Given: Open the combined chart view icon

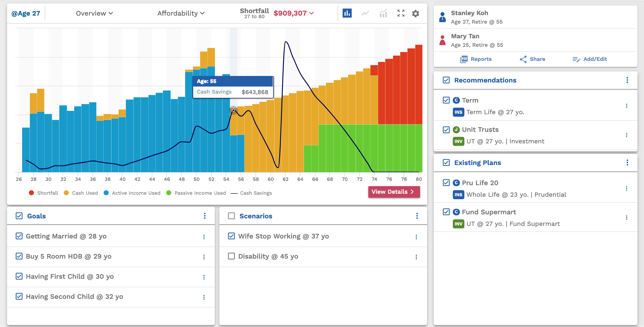Looking at the screenshot, I should pyautogui.click(x=383, y=13).
